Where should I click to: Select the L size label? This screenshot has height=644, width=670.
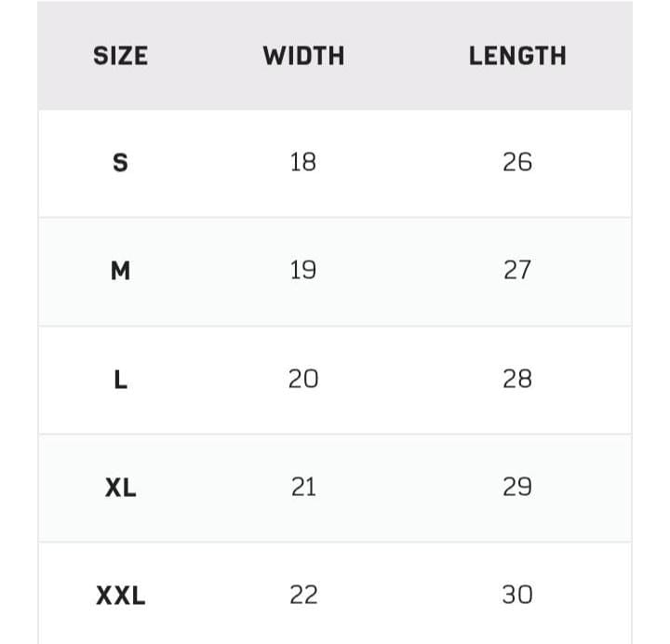120,379
